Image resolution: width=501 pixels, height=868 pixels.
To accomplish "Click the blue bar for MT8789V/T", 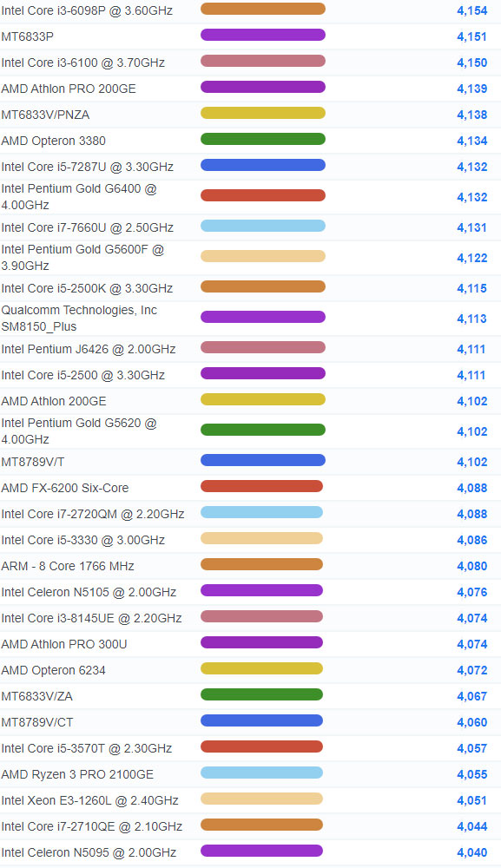I will 263,460.
